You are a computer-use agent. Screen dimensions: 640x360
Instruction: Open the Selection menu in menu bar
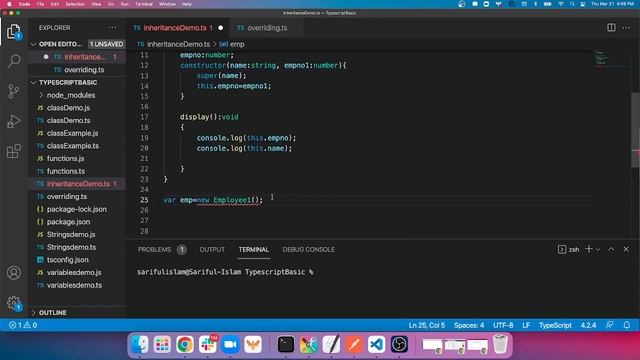click(75, 4)
